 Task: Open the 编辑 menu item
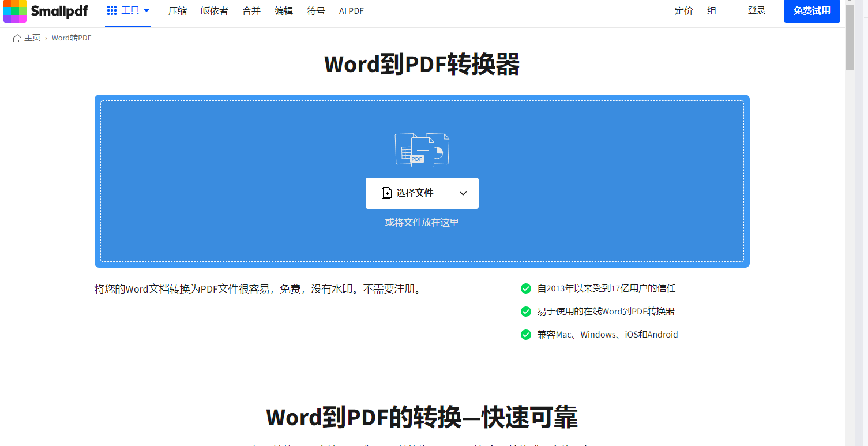point(284,11)
